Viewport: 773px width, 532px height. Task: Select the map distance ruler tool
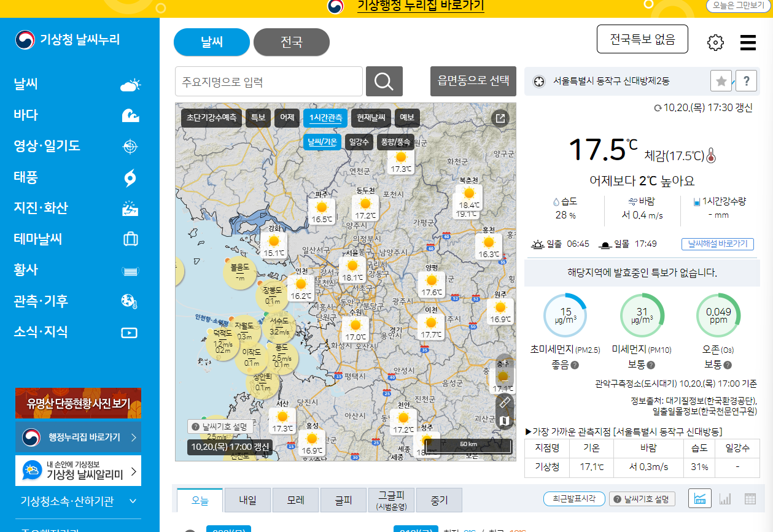click(x=505, y=403)
